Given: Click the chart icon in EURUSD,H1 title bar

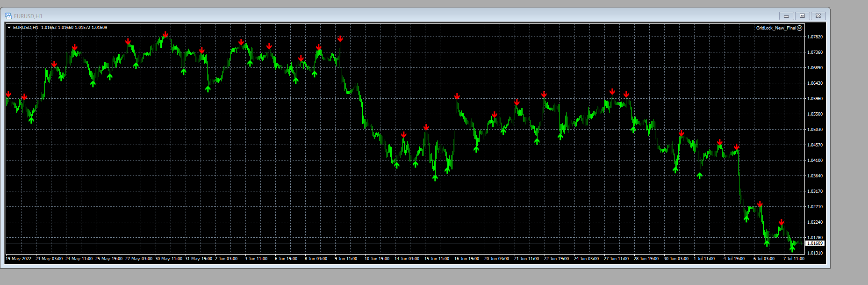Looking at the screenshot, I should [x=8, y=16].
